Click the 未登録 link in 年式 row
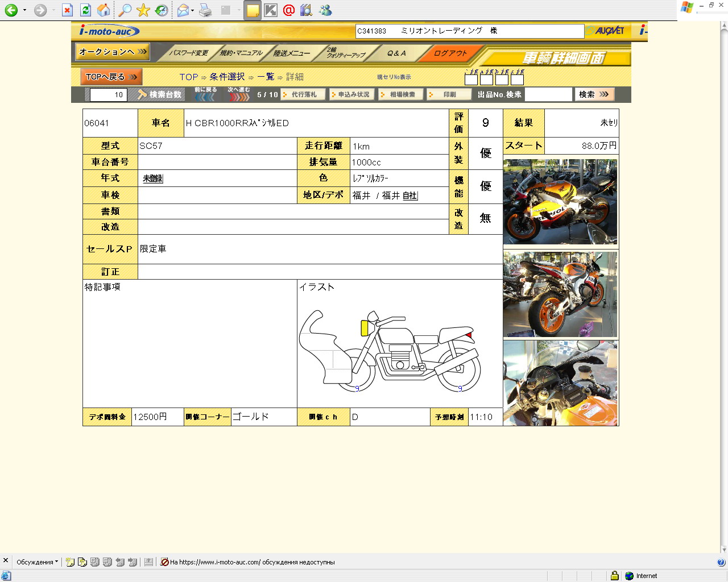This screenshot has width=728, height=582. [x=152, y=178]
